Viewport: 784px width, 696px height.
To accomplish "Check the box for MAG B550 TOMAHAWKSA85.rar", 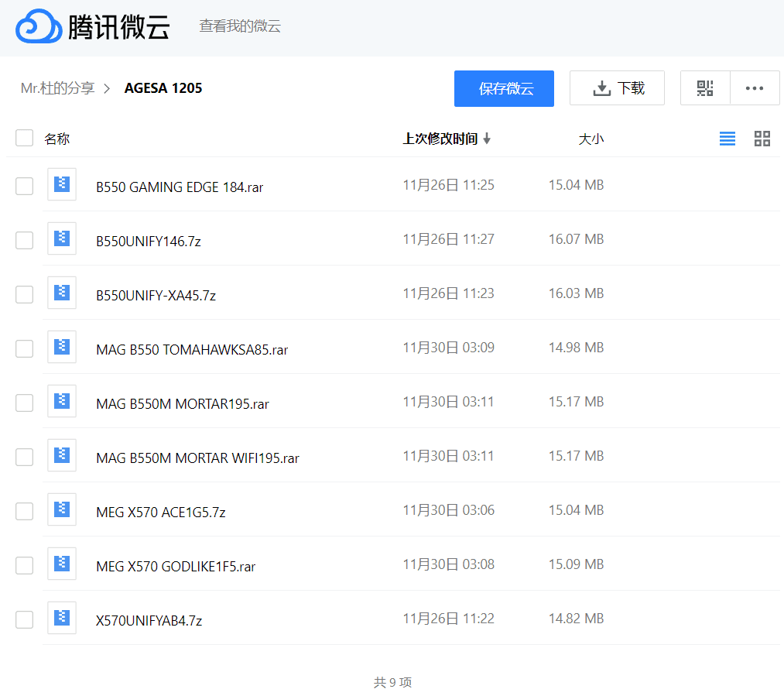I will [x=25, y=349].
